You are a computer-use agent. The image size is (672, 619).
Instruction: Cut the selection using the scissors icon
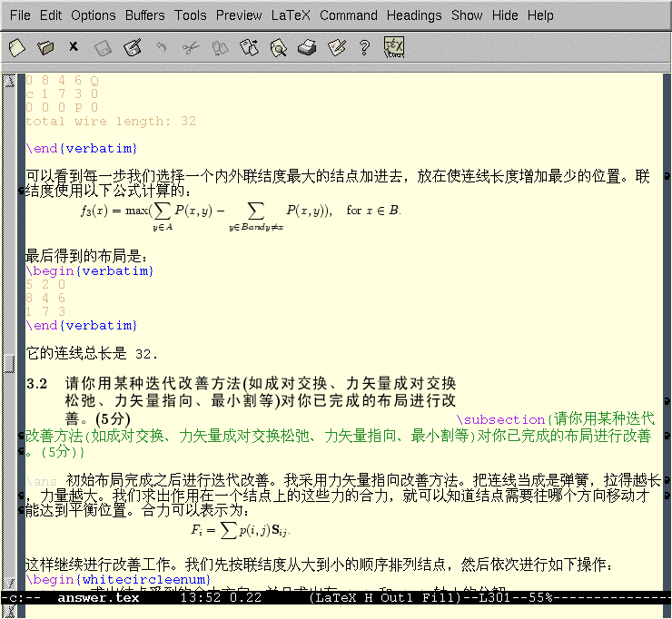coord(190,46)
